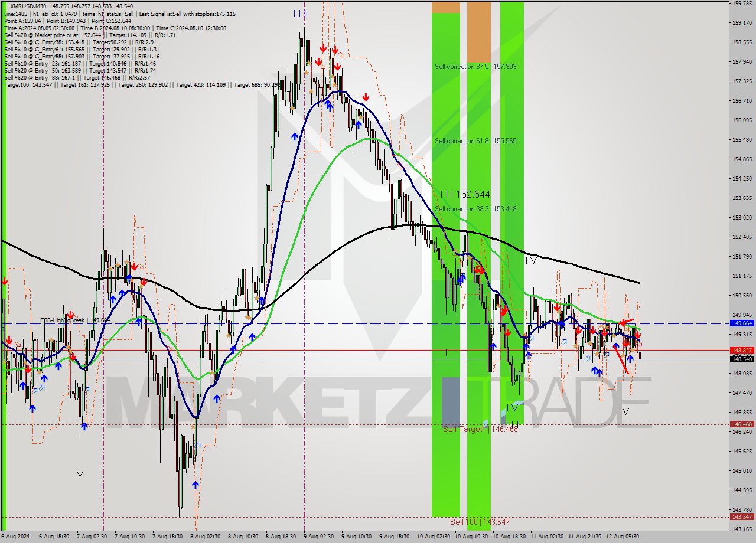Click the '6 Aug 2024' date label
The image size is (756, 543).
(16, 537)
